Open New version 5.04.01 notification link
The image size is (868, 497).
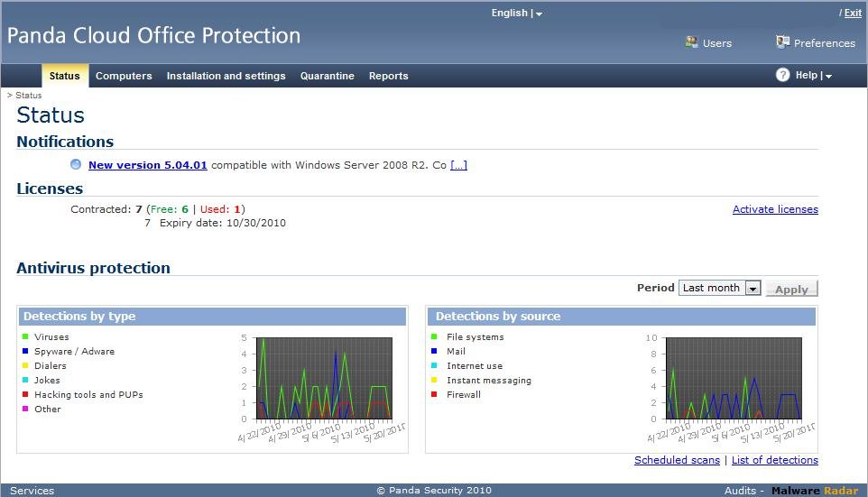point(147,165)
